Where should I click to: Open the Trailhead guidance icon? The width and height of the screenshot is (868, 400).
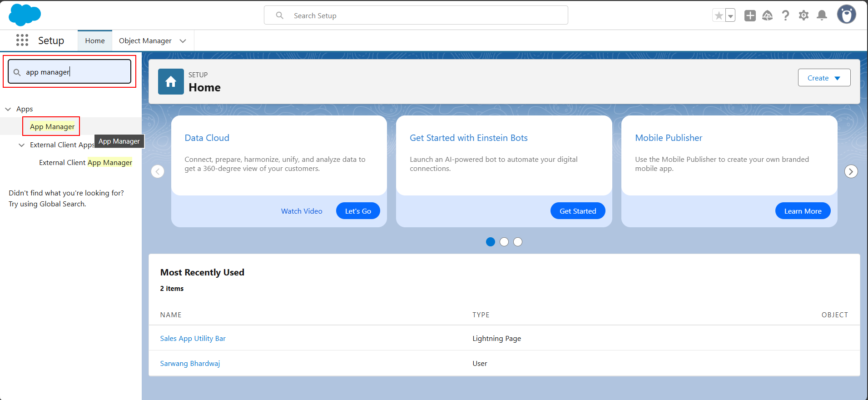coord(768,15)
